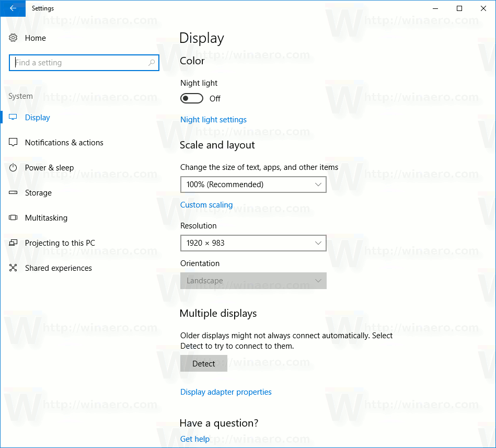The height and width of the screenshot is (448, 496).
Task: Open the Resolution dropdown
Action: coord(253,243)
